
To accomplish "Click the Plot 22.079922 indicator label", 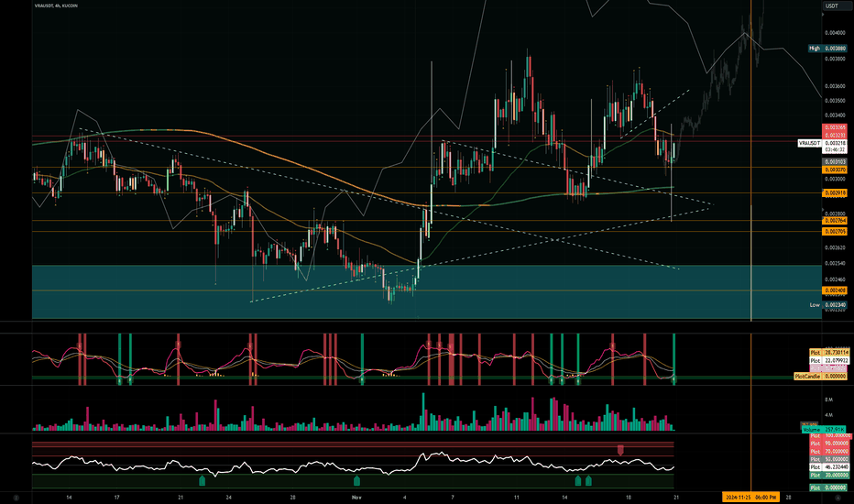I will click(x=829, y=360).
